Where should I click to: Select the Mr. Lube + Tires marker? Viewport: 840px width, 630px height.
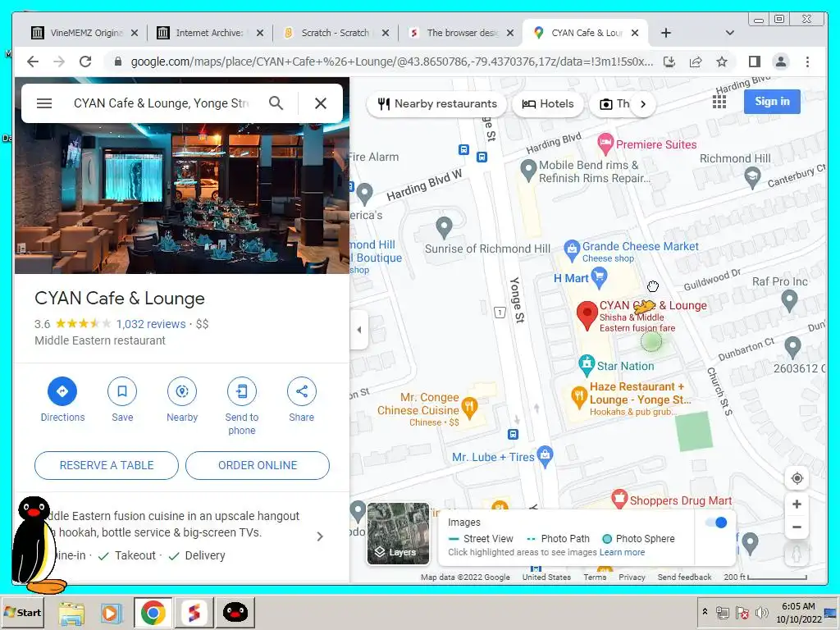tap(545, 455)
